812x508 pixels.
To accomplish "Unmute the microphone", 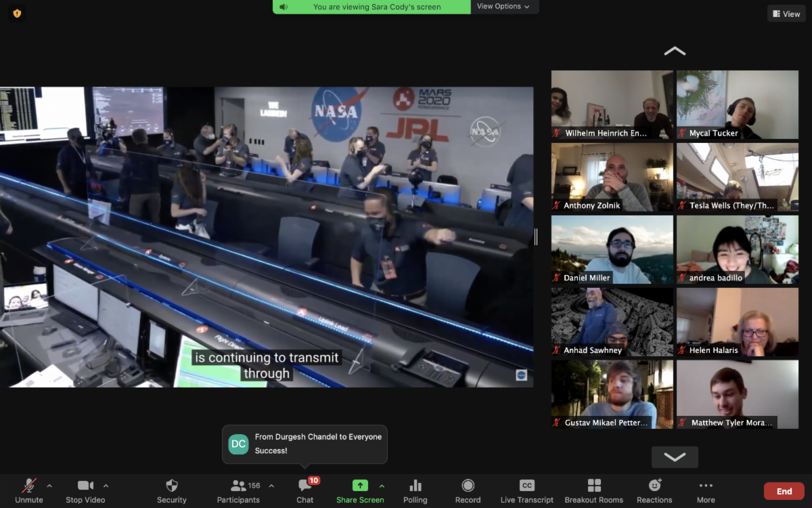I will [29, 486].
